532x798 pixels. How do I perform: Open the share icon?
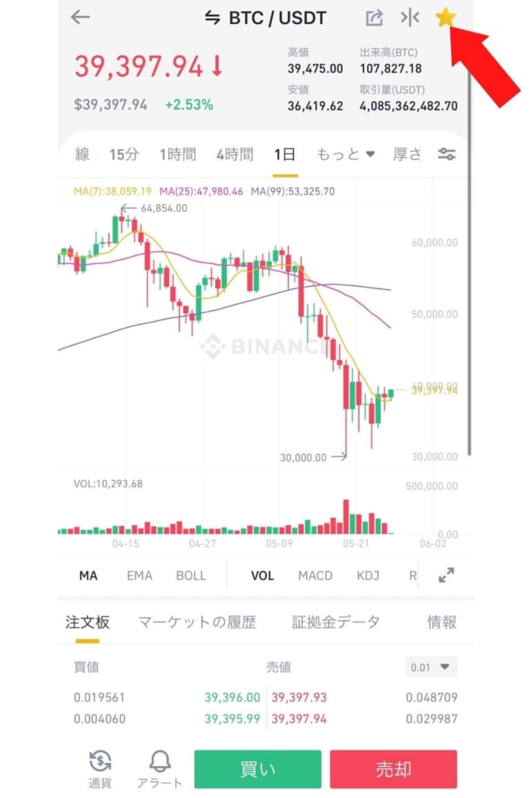coord(375,18)
